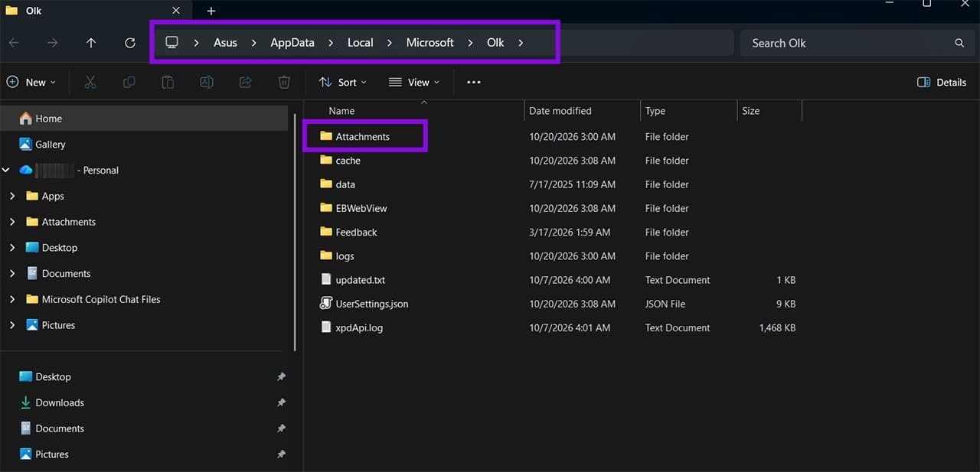Click the navigation pane scrollbar
Screen dimensions: 980x472
[296, 233]
